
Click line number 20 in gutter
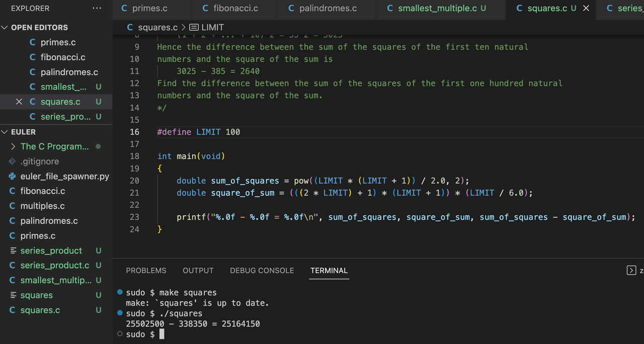pyautogui.click(x=134, y=181)
